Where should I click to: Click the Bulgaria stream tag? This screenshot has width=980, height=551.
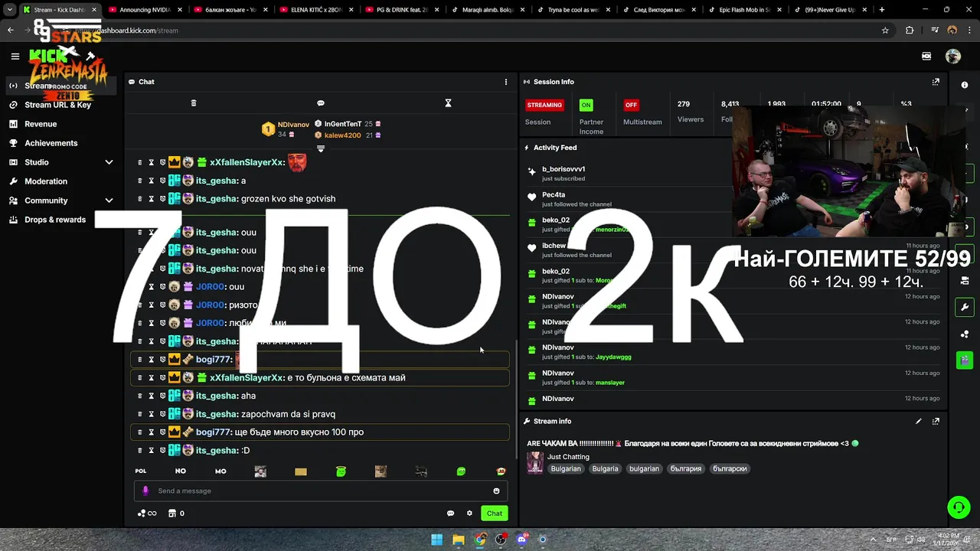605,469
